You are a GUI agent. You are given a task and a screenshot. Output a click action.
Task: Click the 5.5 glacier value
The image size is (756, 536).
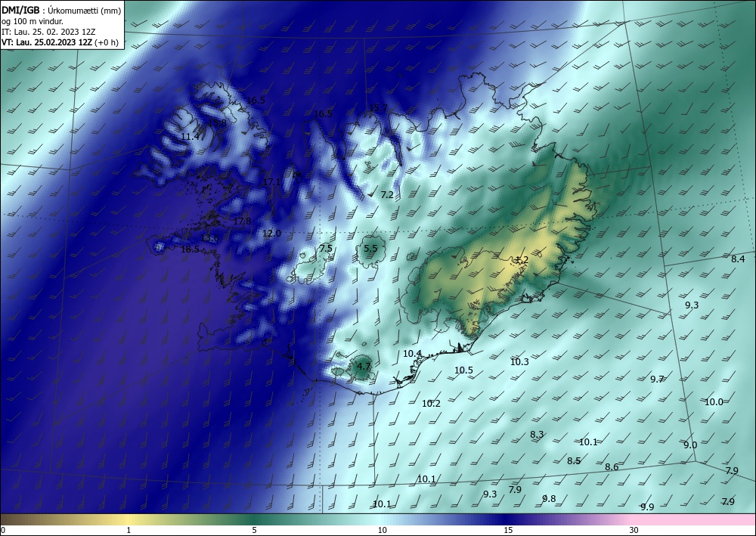tap(370, 249)
